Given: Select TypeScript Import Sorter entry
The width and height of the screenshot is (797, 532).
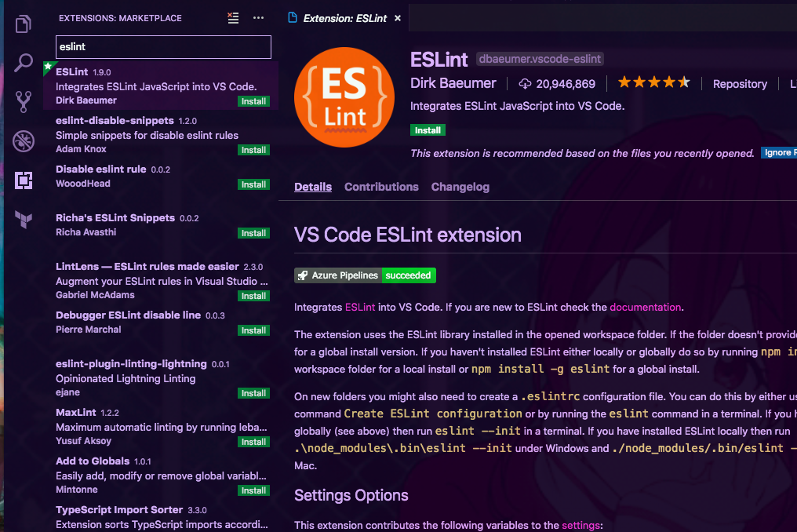Looking at the screenshot, I should pos(161,516).
